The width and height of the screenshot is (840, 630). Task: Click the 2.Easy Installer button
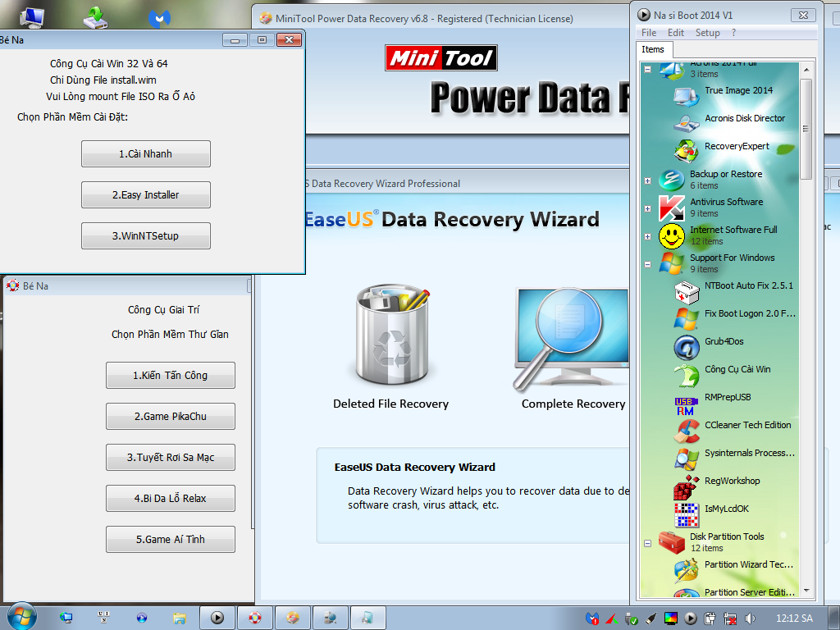146,195
